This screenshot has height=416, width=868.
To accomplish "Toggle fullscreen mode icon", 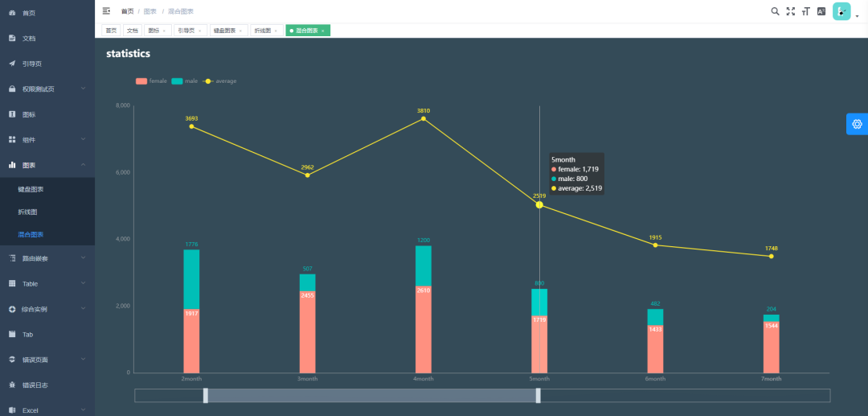I will (791, 11).
